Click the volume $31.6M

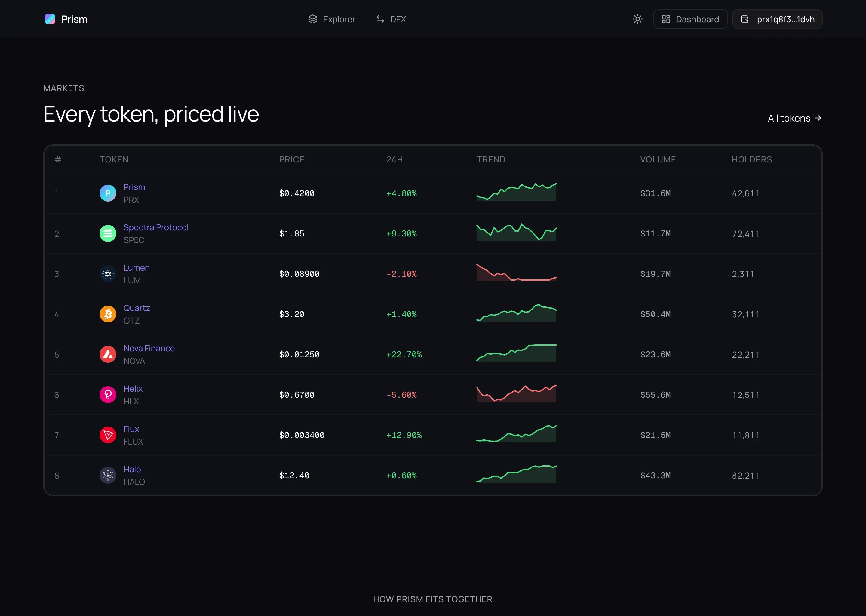tap(655, 193)
